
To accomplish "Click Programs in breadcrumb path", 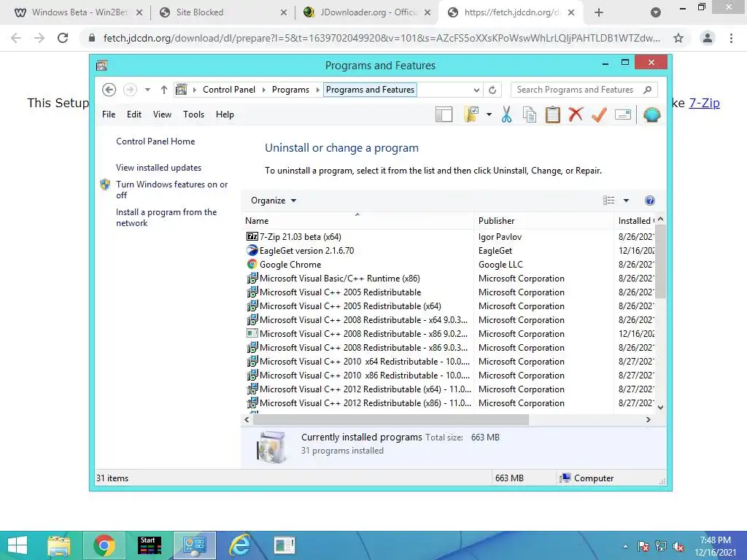I will click(290, 90).
